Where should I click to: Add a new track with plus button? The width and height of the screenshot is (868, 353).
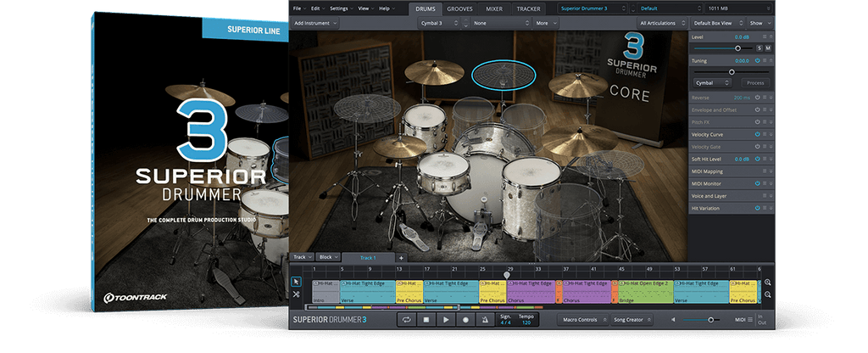(401, 258)
